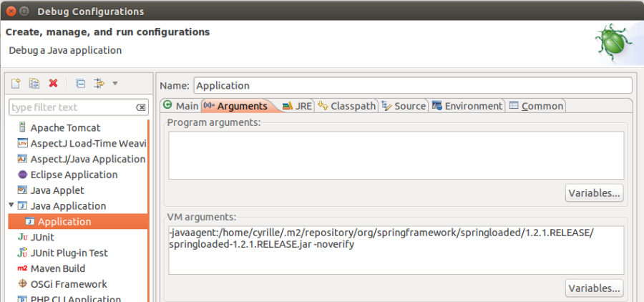The height and width of the screenshot is (302, 644).
Task: Click inside the VM arguments text area
Action: (x=396, y=250)
